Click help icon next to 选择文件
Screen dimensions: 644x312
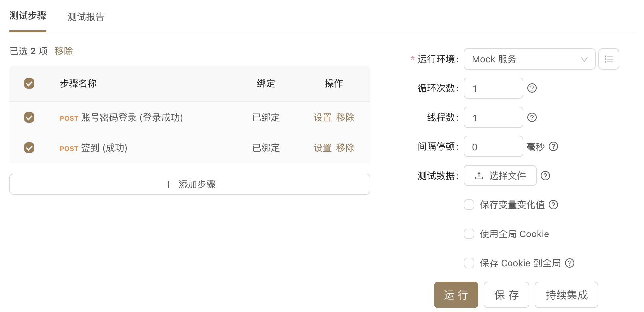coord(545,176)
